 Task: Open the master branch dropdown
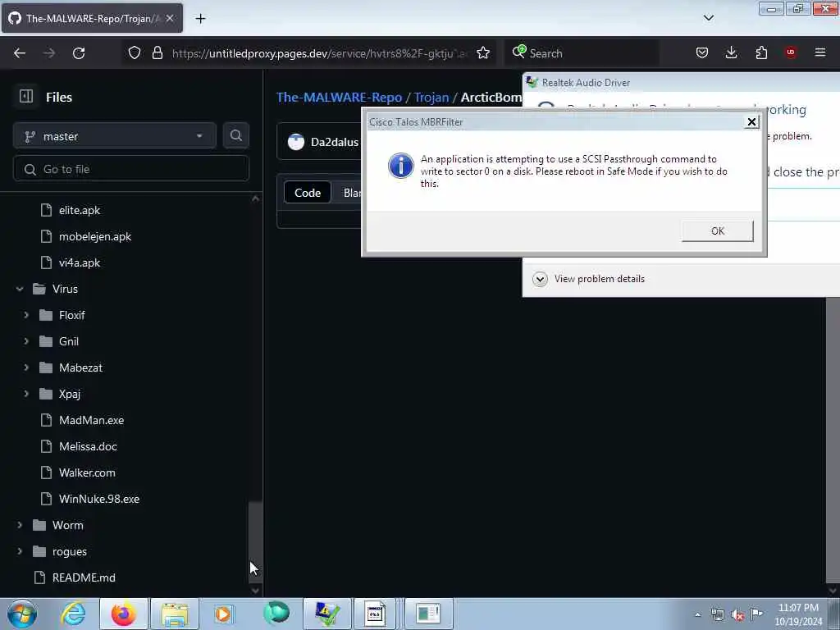[x=115, y=136]
